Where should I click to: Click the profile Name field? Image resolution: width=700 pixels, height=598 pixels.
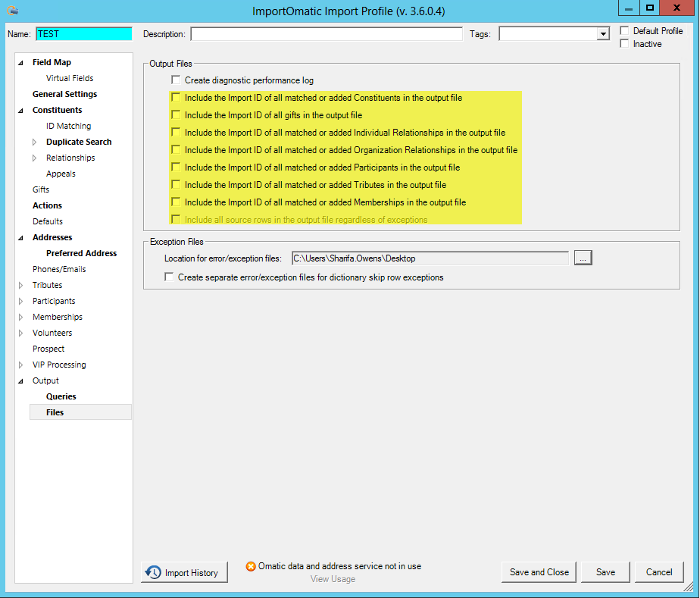pos(84,34)
